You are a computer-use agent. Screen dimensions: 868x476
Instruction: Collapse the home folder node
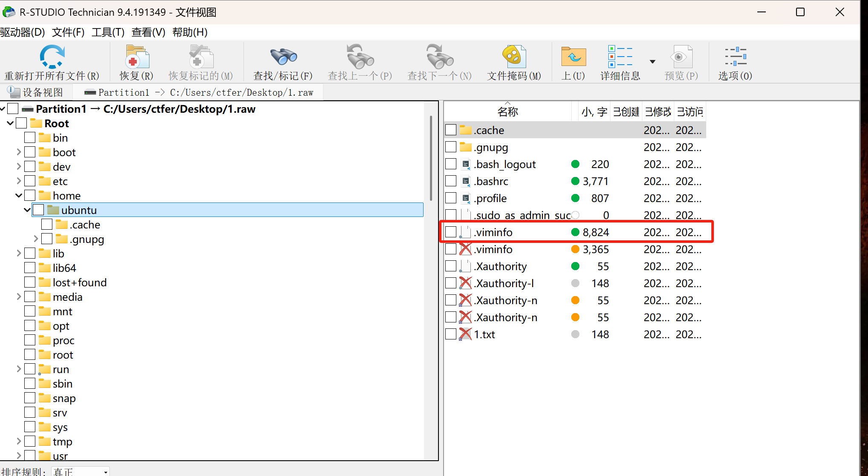pos(19,196)
